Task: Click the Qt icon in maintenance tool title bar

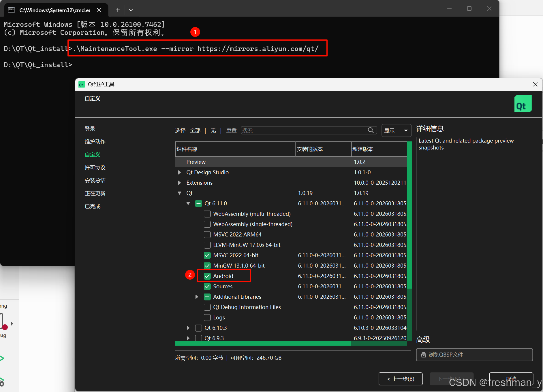Action: [x=82, y=84]
